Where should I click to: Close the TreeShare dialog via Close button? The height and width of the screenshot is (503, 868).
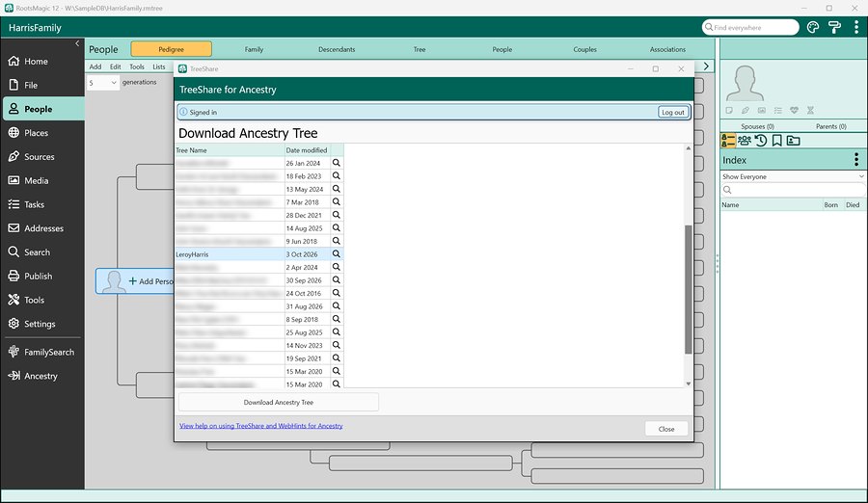click(666, 429)
